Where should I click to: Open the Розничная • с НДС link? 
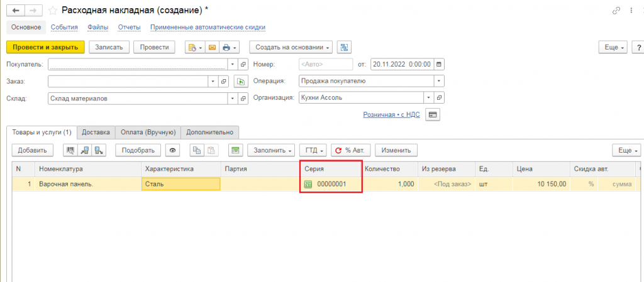pos(391,115)
